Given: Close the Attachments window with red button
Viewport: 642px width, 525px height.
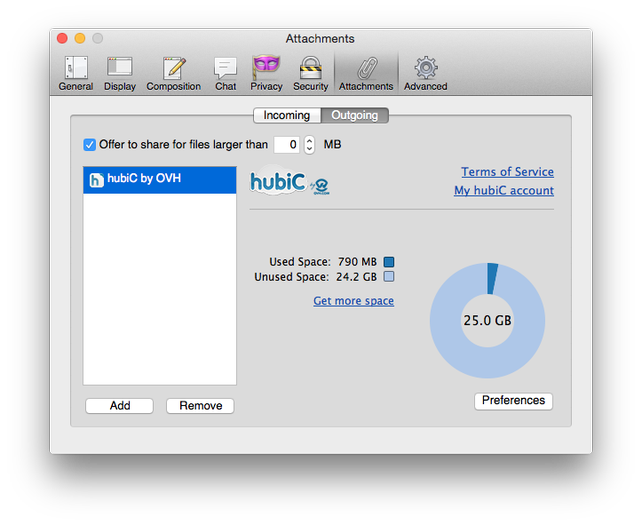Looking at the screenshot, I should pyautogui.click(x=62, y=38).
